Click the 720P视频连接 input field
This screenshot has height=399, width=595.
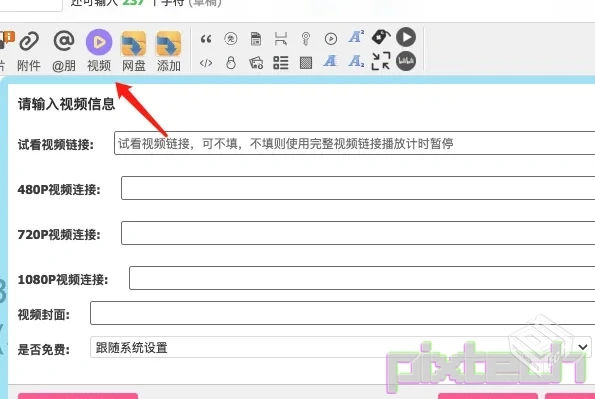point(358,233)
